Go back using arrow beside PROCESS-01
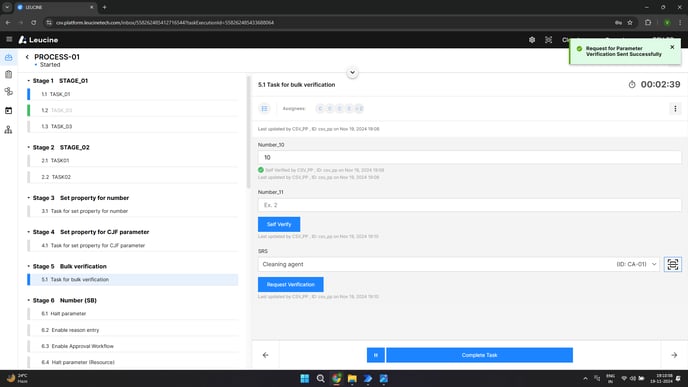The width and height of the screenshot is (688, 387). point(27,57)
